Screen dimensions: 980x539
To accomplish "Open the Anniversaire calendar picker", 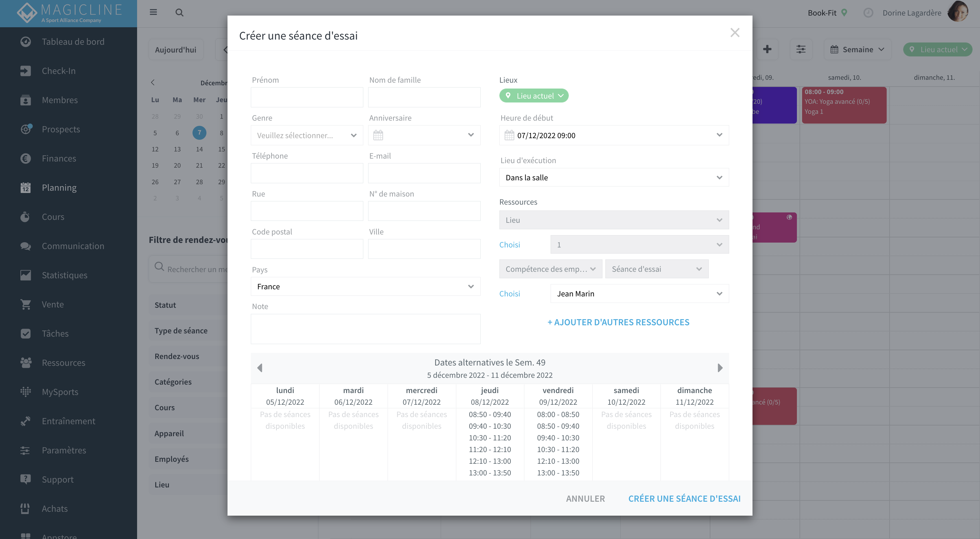I will (x=424, y=135).
